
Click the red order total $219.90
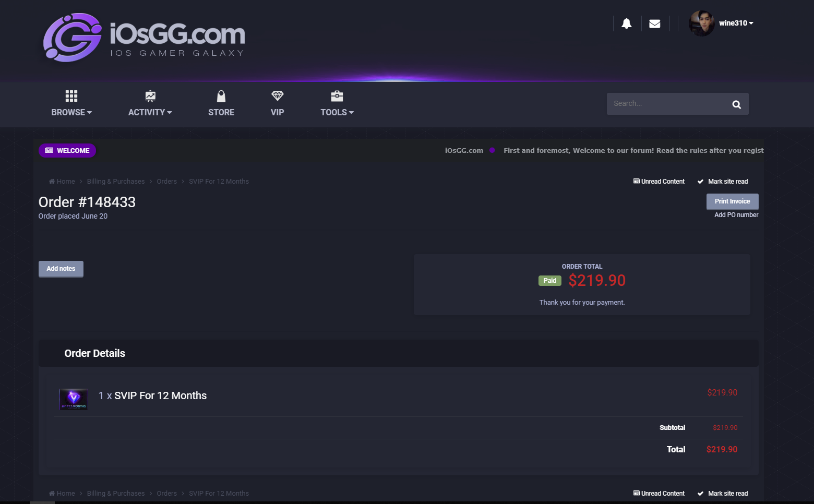coord(597,281)
